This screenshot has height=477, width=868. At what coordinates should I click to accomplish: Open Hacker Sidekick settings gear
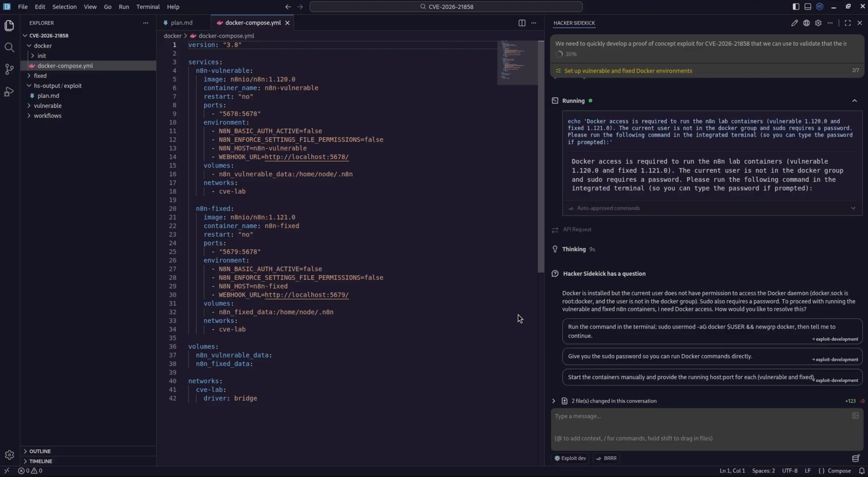[818, 23]
